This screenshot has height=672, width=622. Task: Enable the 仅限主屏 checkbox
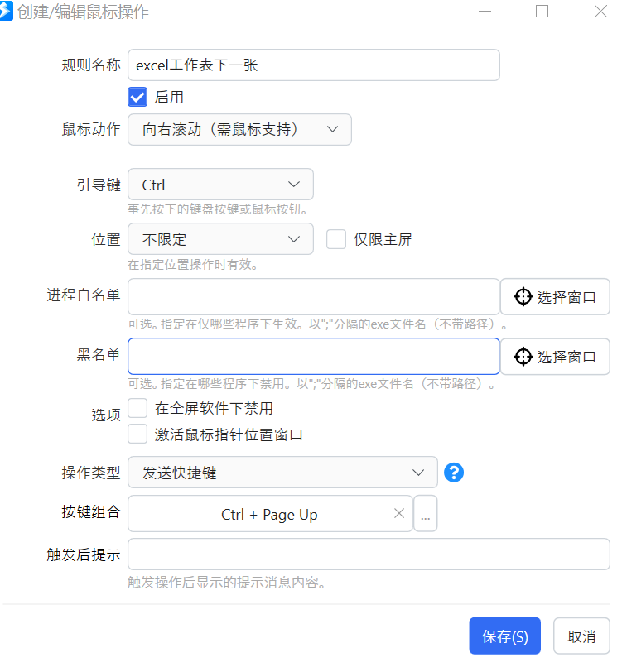click(x=336, y=240)
